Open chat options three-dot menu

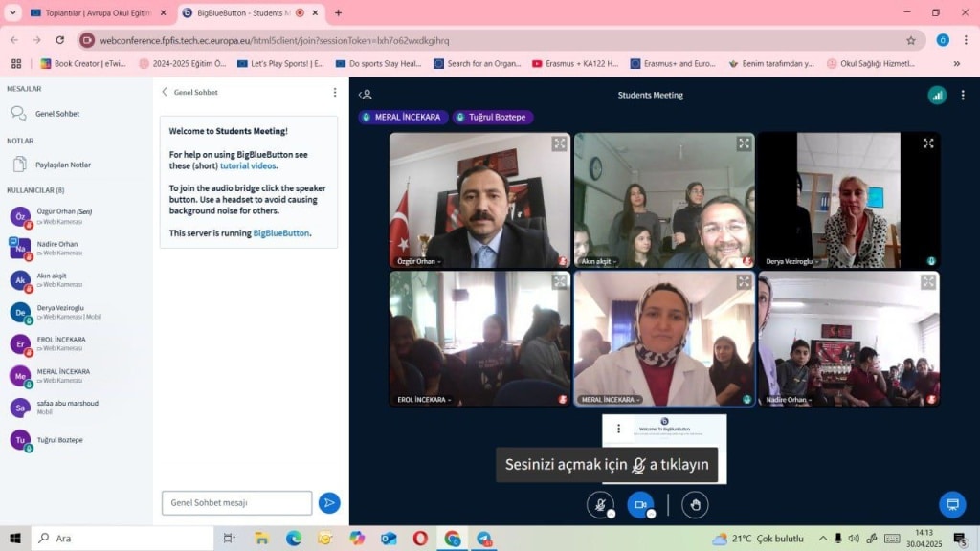pyautogui.click(x=335, y=92)
